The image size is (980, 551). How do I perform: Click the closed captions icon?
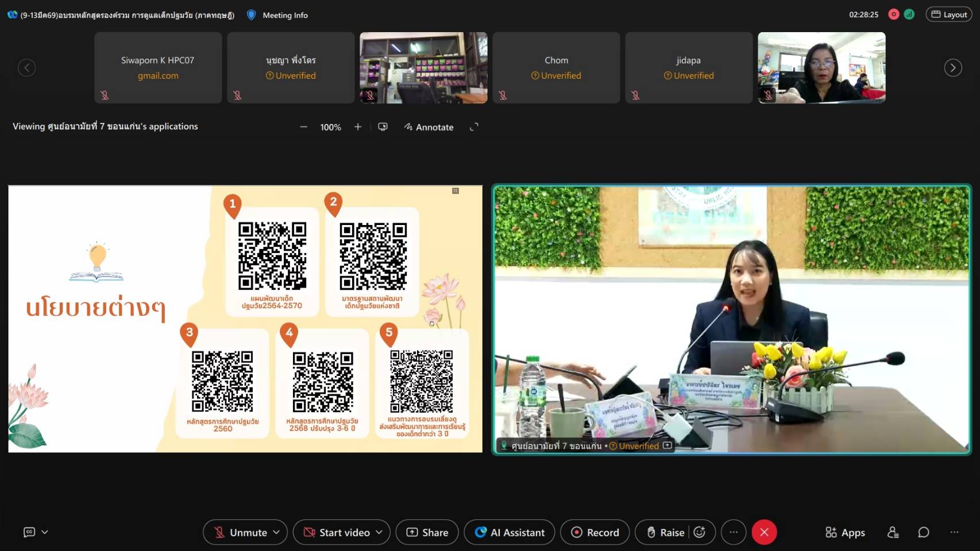coord(29,532)
